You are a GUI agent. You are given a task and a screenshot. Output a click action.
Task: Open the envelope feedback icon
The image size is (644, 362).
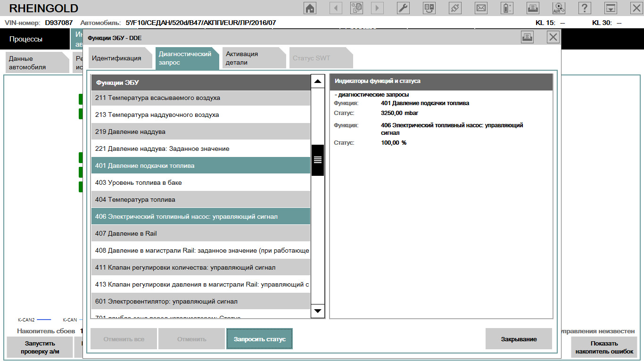481,8
